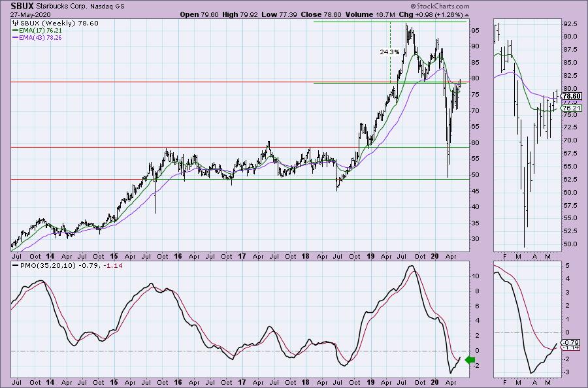Click the green EMA(17) legend line
This screenshot has width=588, height=388.
coord(16,30)
